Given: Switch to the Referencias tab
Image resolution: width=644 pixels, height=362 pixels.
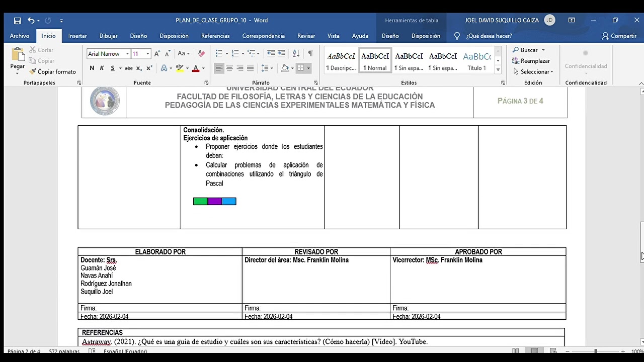Looking at the screenshot, I should point(215,36).
